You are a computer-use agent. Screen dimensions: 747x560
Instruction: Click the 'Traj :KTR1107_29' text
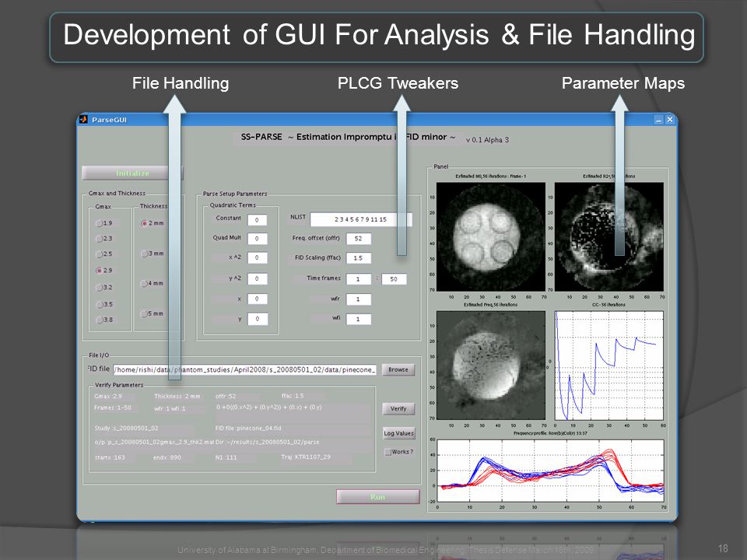[x=306, y=457]
